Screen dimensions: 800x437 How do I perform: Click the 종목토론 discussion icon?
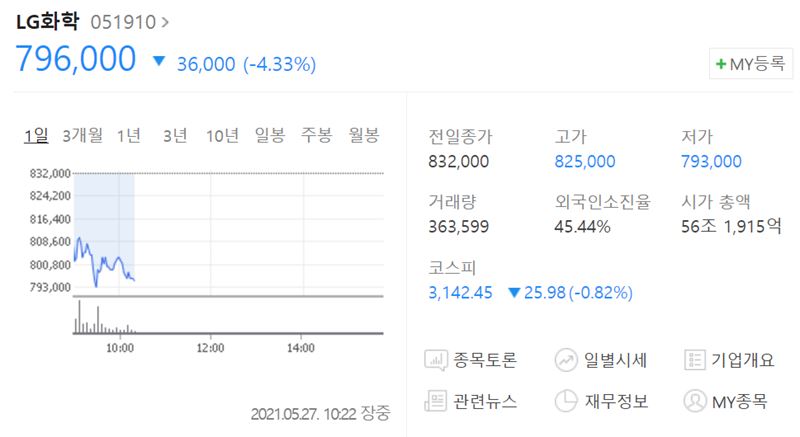coord(437,360)
